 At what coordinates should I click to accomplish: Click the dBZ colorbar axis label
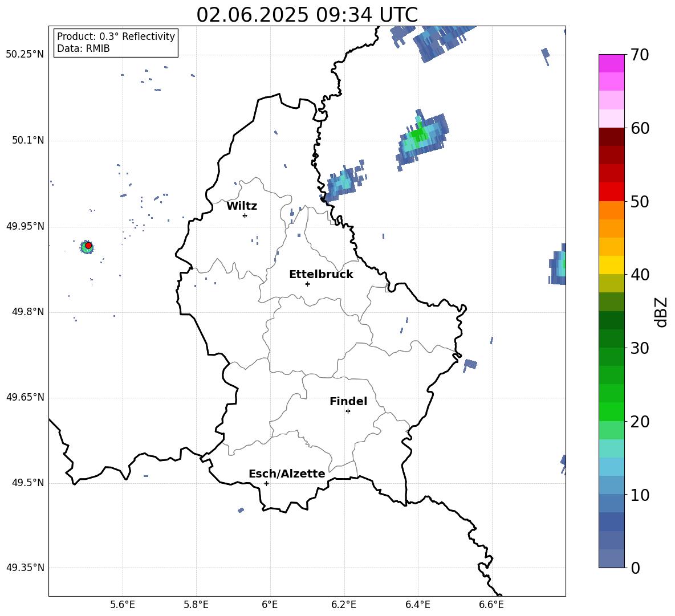tap(661, 312)
